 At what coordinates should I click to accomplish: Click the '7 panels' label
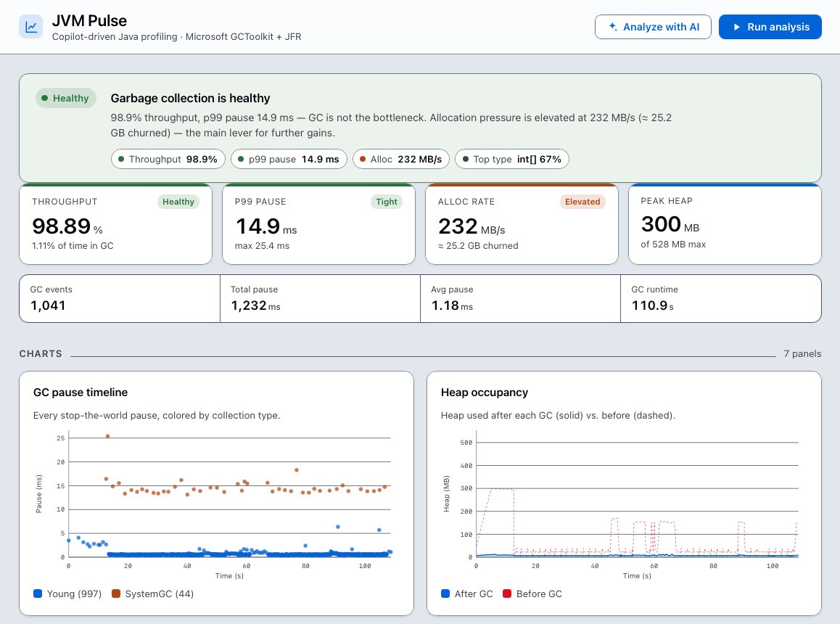click(x=802, y=354)
